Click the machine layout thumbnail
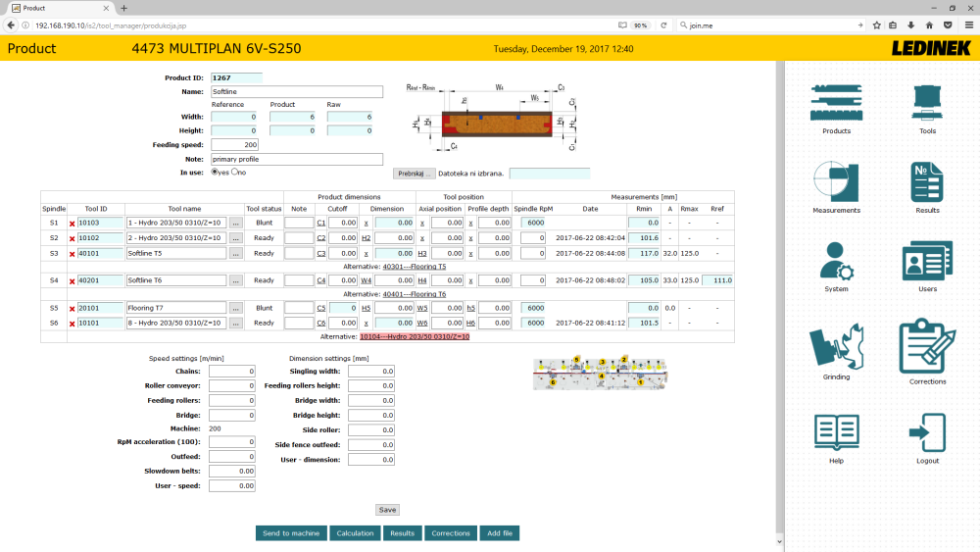 (x=600, y=374)
